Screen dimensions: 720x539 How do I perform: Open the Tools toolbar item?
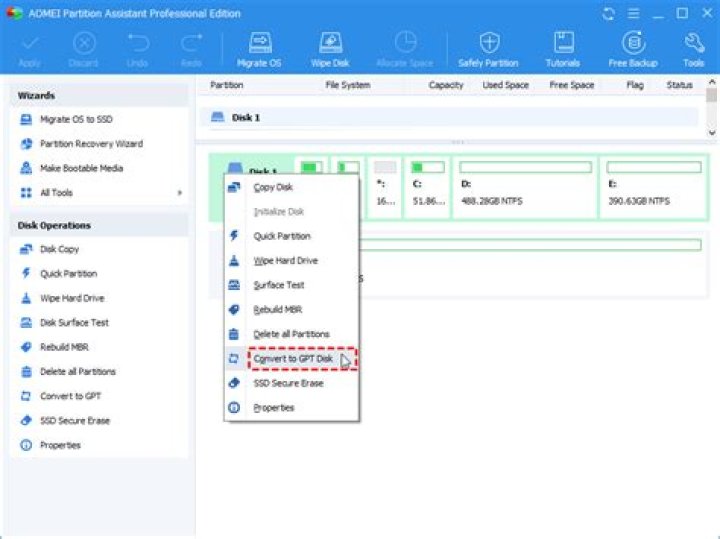click(694, 50)
